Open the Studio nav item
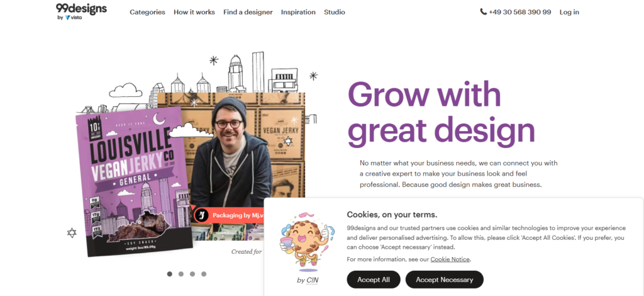 click(335, 13)
